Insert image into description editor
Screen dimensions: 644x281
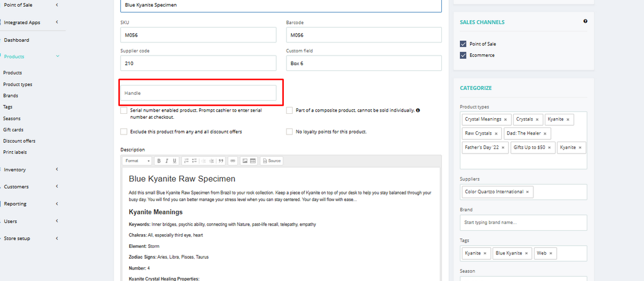[x=245, y=161]
